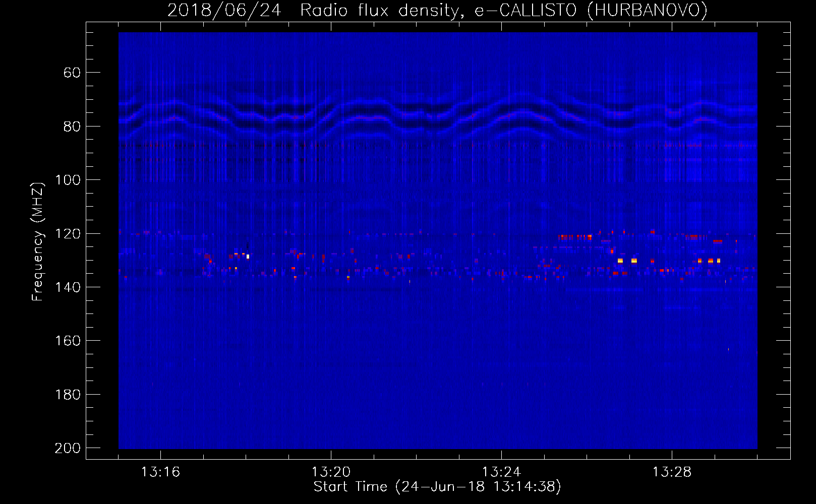Screen dimensions: 816x504
Task: Select the '120' frequency axis label
Action: click(x=68, y=234)
